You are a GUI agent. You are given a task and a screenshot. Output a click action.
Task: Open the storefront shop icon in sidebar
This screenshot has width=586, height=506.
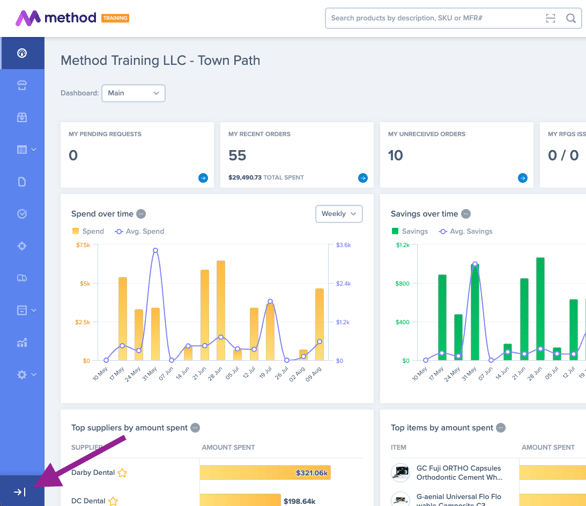22,85
